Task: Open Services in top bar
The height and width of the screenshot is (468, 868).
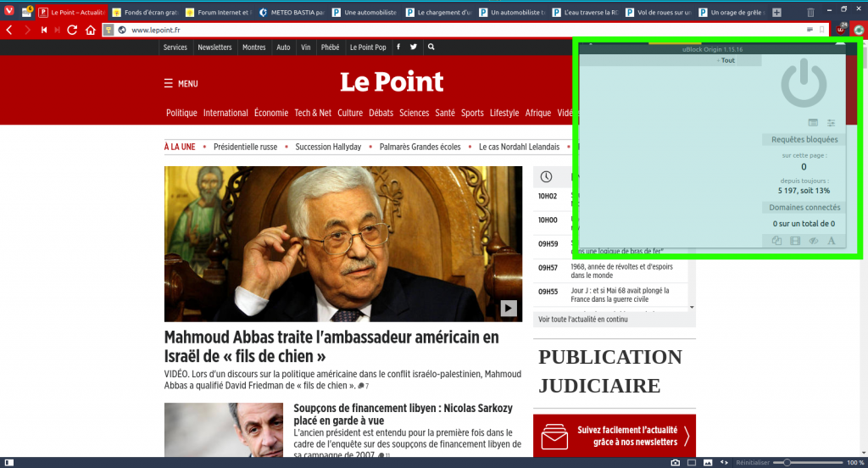Action: [x=175, y=47]
